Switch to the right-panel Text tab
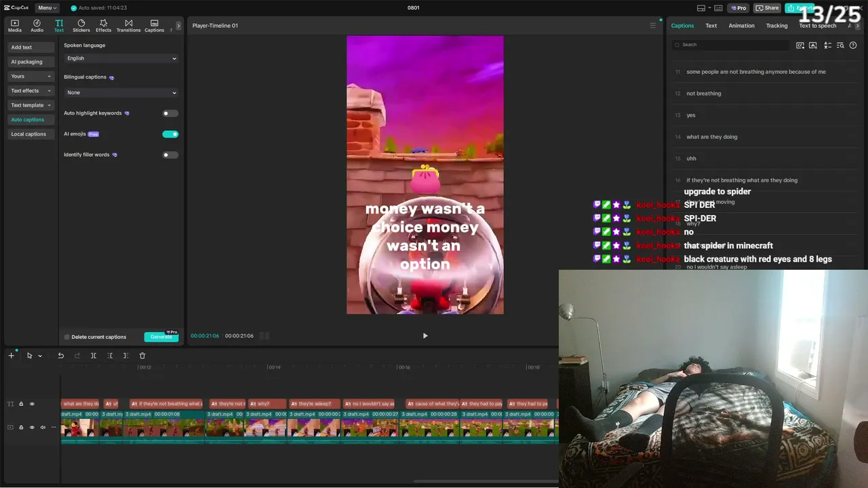 coord(711,26)
